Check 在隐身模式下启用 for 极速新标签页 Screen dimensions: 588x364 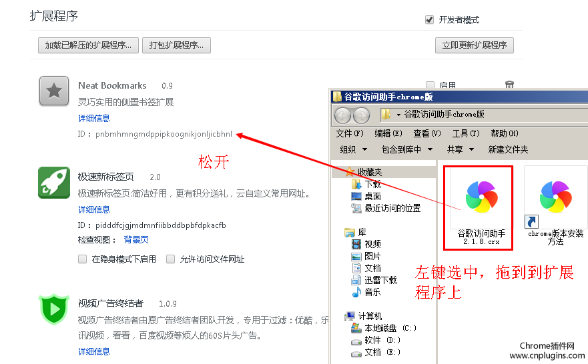pos(83,259)
